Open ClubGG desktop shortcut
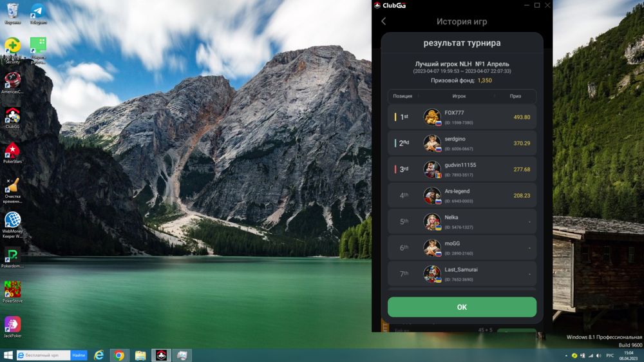 12,117
